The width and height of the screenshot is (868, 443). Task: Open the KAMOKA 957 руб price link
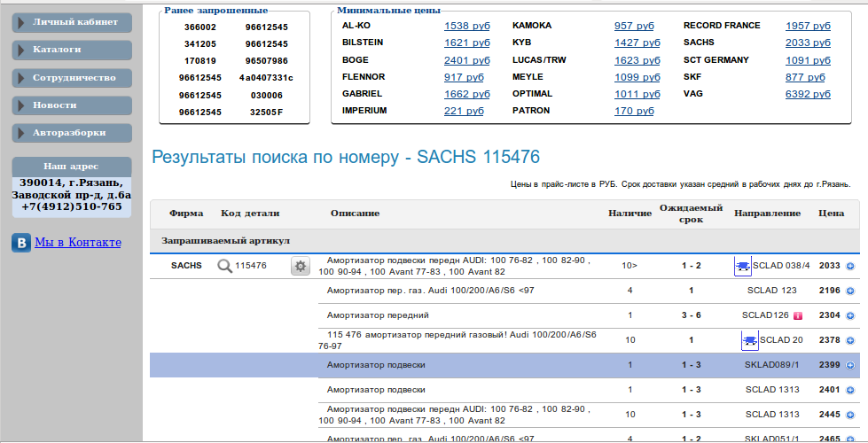click(634, 26)
